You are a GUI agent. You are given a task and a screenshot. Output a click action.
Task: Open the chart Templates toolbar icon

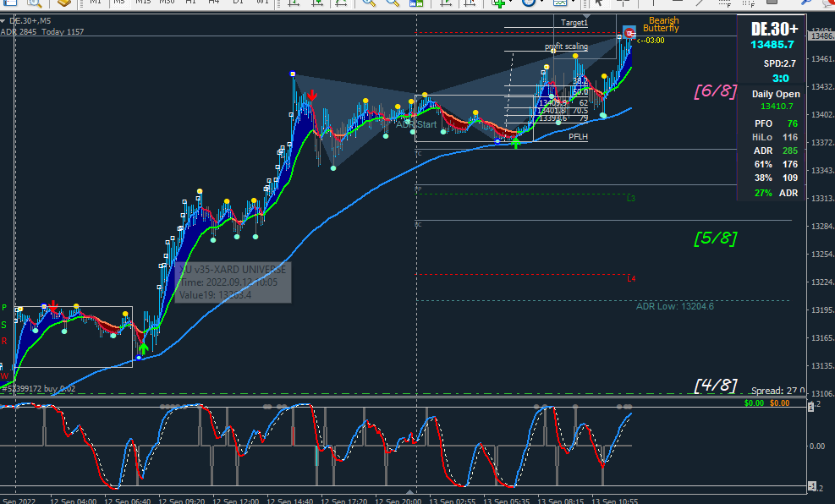tap(559, 3)
